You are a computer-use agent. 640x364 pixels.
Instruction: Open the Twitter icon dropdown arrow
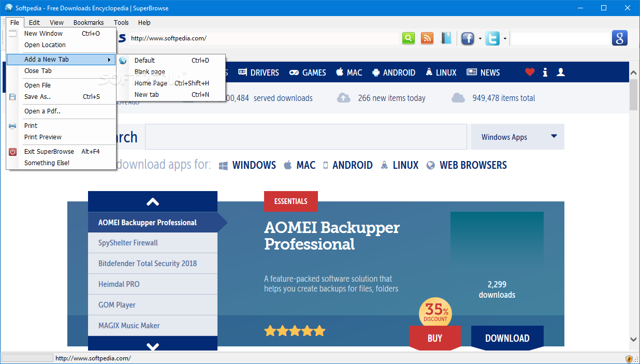(x=505, y=38)
